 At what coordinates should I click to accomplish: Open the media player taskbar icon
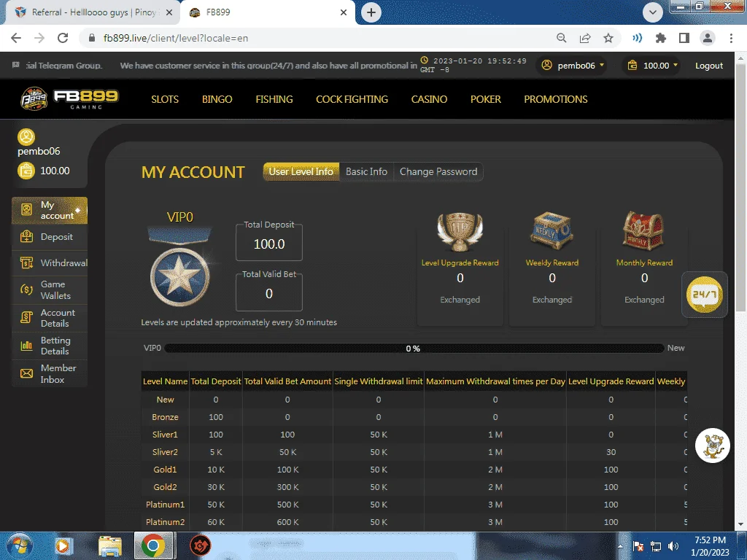tap(63, 545)
